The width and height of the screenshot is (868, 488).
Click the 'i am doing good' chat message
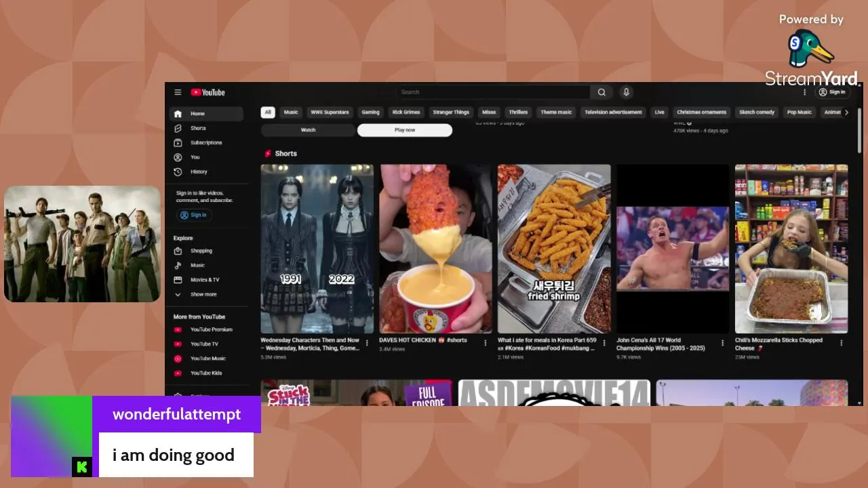pos(176,455)
